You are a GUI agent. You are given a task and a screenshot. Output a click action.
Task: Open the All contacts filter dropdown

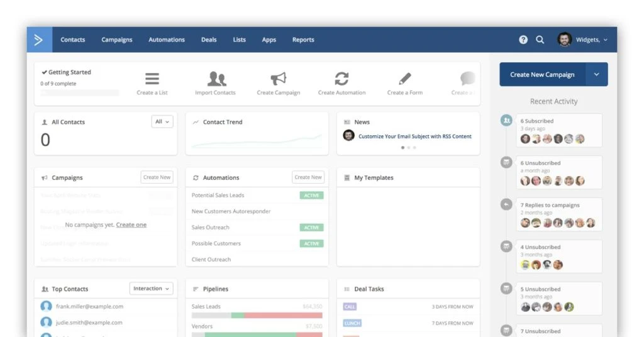pos(162,121)
